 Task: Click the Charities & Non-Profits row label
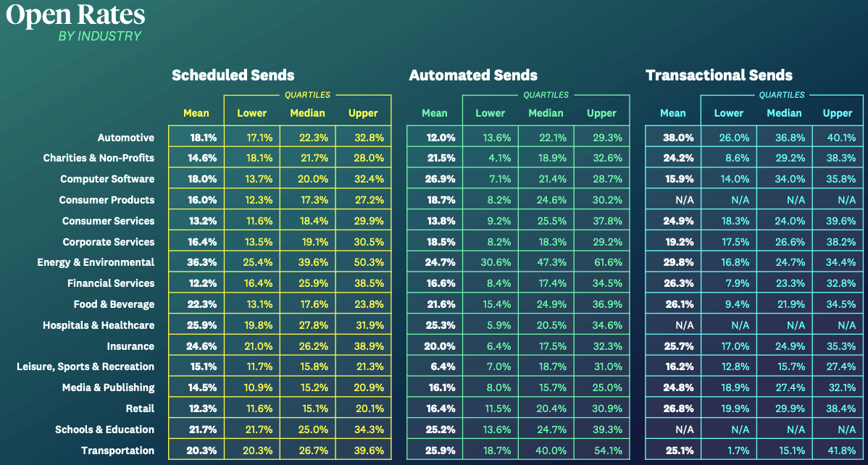(x=99, y=158)
